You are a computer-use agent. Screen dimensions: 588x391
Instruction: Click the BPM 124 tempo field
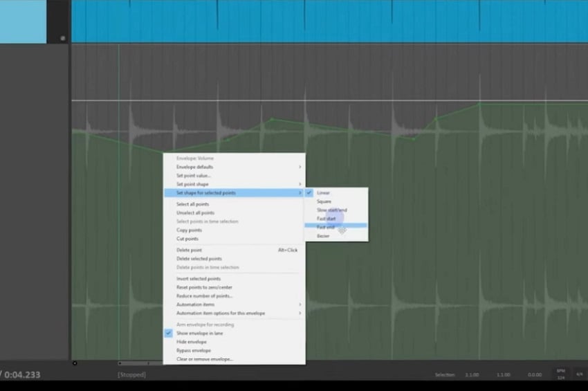pos(560,374)
